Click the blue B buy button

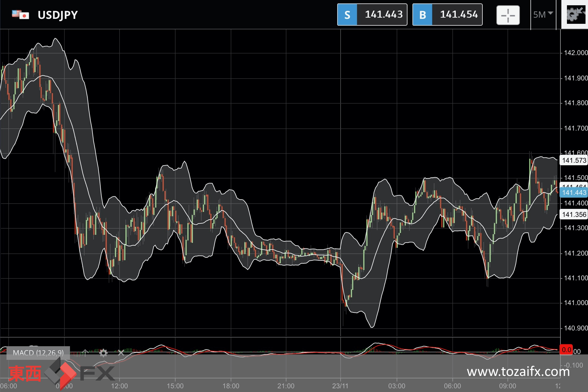[x=422, y=15]
